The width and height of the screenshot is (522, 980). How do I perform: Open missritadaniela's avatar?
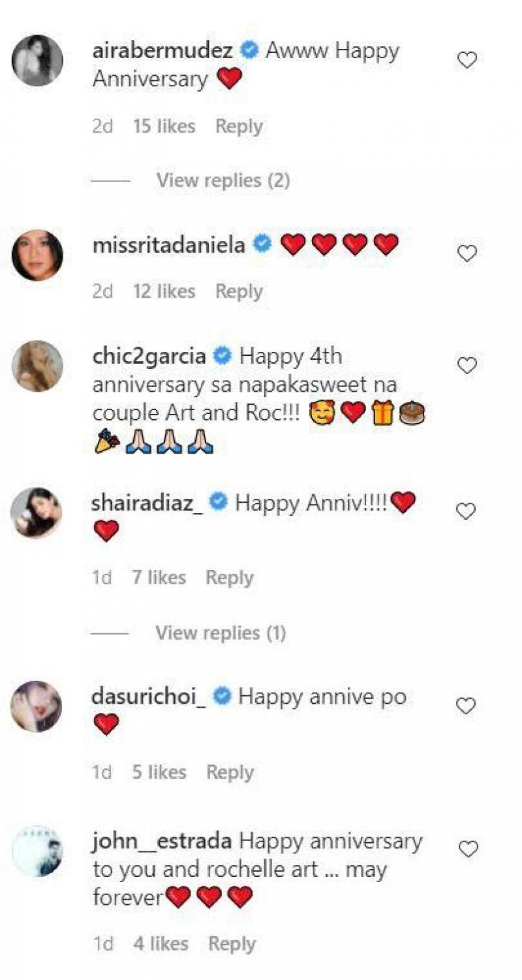click(x=37, y=255)
